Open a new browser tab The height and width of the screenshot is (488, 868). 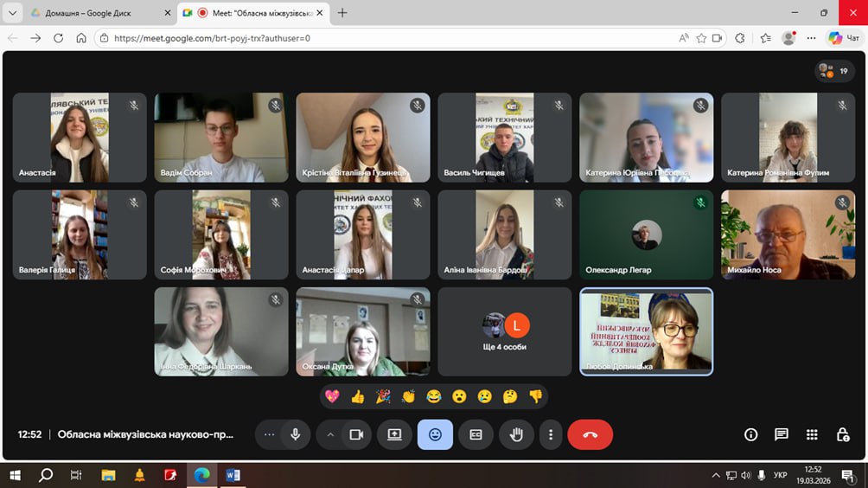pos(342,13)
